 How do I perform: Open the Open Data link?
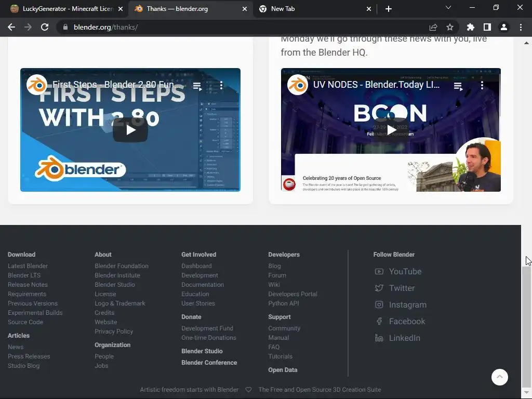283,370
